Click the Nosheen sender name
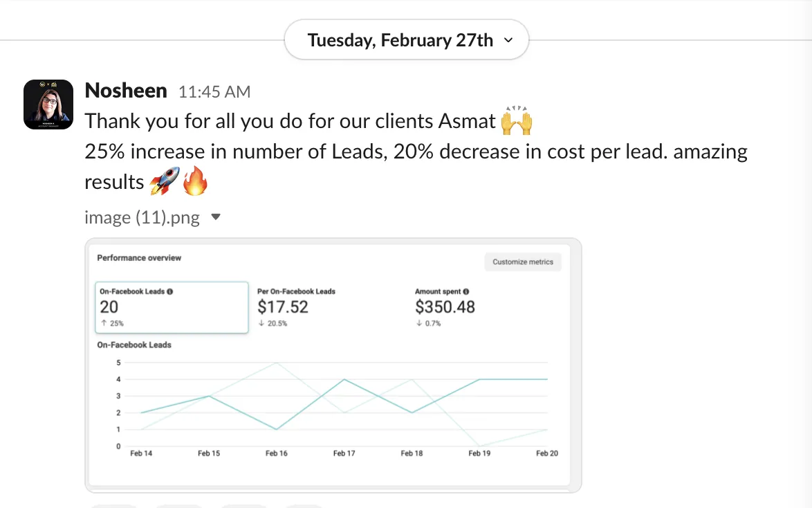Viewport: 812px width, 508px height. pyautogui.click(x=126, y=91)
